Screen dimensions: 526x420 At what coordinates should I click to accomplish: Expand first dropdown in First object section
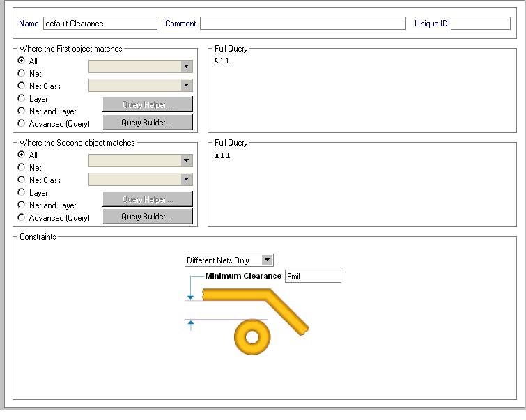click(x=186, y=67)
